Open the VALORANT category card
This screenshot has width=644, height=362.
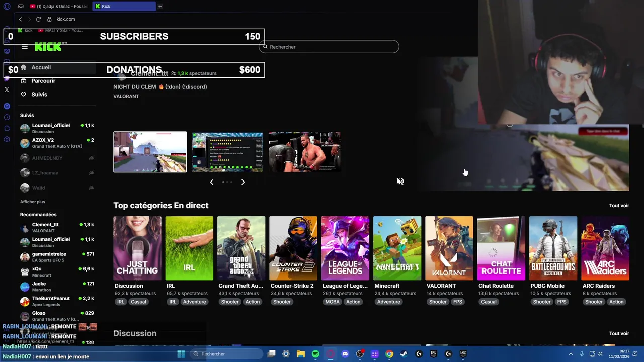pyautogui.click(x=449, y=248)
